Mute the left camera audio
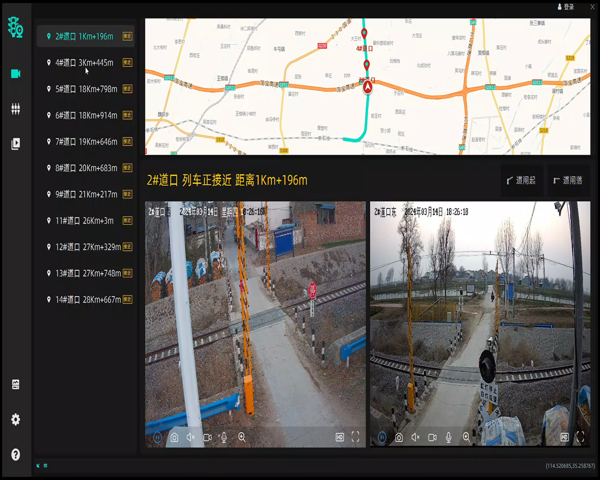 tap(191, 437)
